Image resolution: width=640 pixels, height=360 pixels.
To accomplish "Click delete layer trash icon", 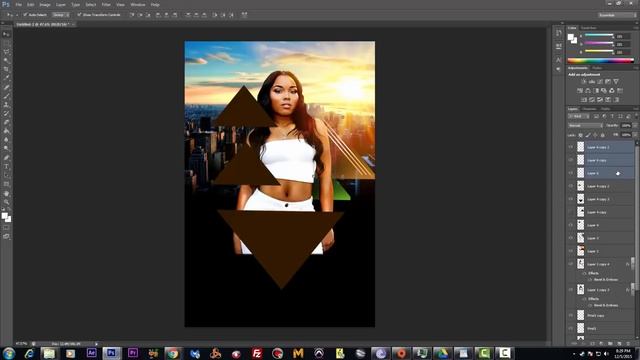I will pos(629,344).
